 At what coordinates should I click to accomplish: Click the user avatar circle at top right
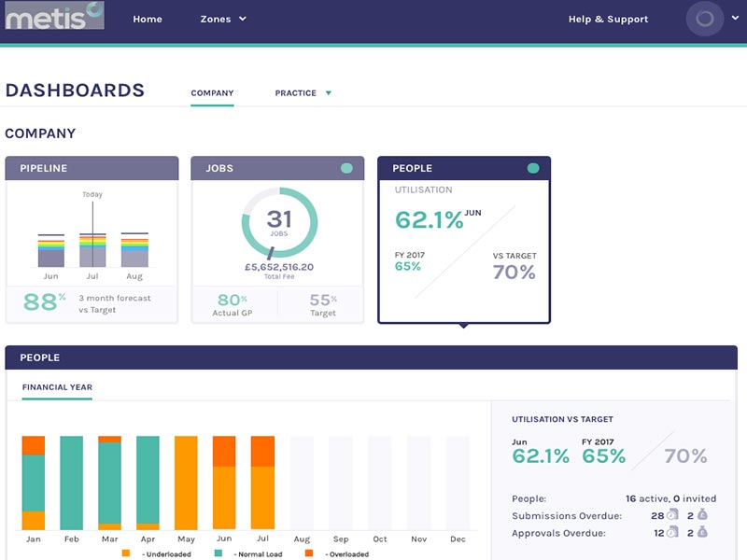coord(705,18)
